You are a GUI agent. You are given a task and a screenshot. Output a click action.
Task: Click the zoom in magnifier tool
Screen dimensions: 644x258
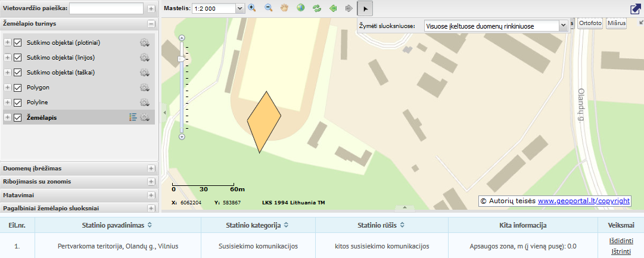point(252,9)
